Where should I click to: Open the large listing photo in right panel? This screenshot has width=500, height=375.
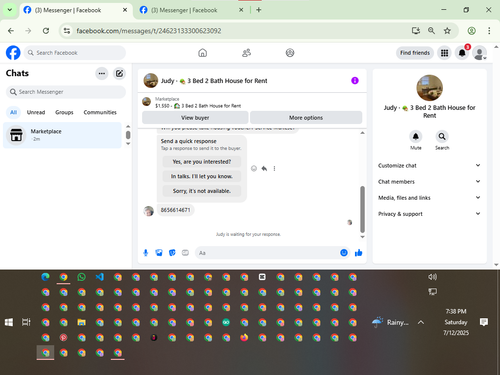pyautogui.click(x=430, y=88)
